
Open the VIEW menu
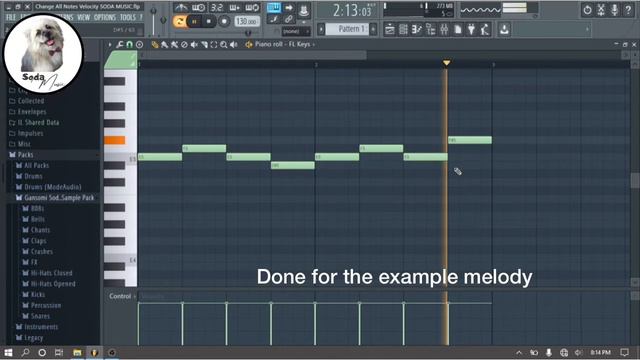click(x=83, y=17)
